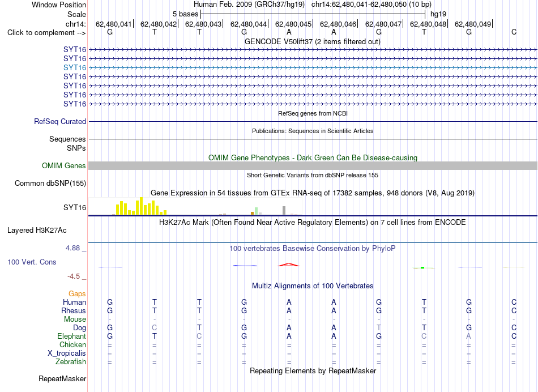Click the gray OMIM Genes bar

coord(313,166)
